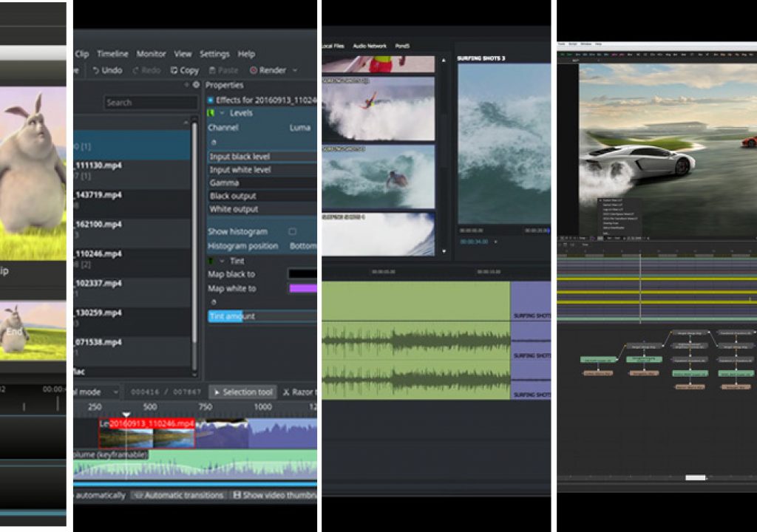Screen dimensions: 757x532
Task: Toggle the Tint effect enable icon
Action: point(211,261)
